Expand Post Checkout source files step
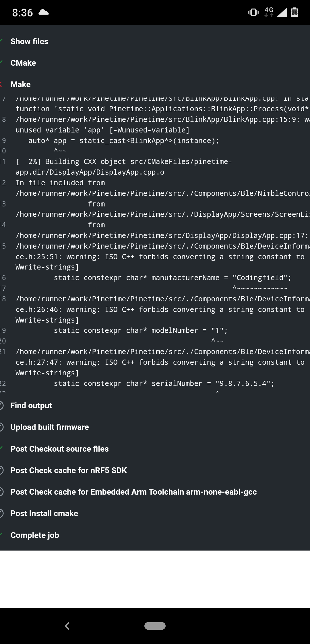This screenshot has width=310, height=644. point(59,449)
